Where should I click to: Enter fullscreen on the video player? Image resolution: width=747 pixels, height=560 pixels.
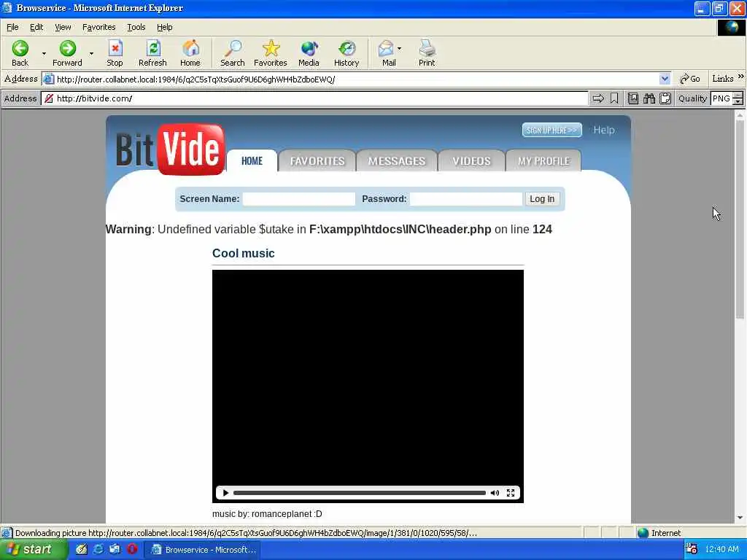511,493
